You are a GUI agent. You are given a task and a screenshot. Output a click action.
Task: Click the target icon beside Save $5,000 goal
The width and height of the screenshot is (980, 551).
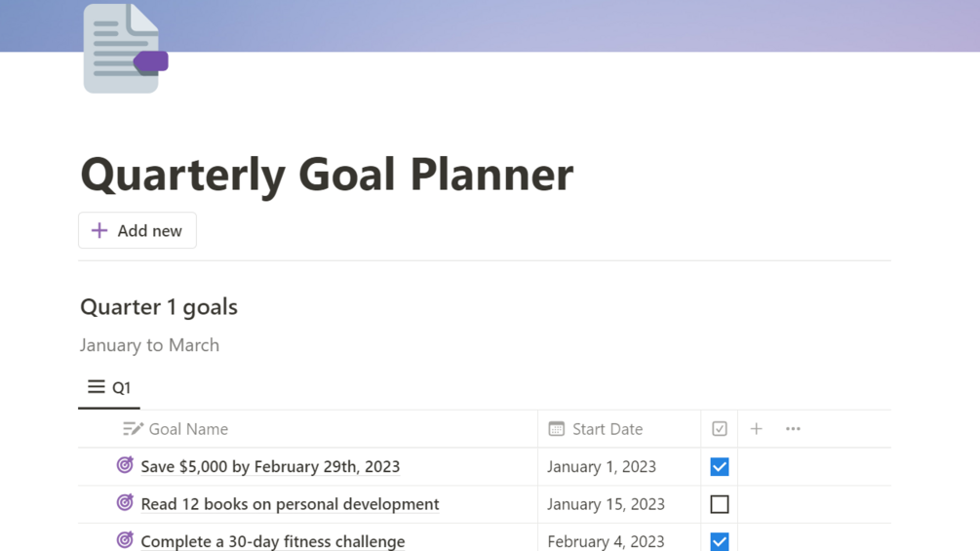[x=125, y=465]
